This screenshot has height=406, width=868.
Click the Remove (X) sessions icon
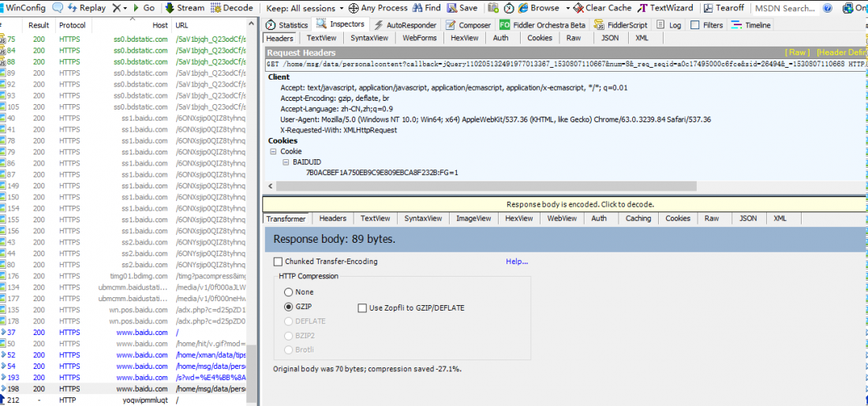[x=116, y=8]
